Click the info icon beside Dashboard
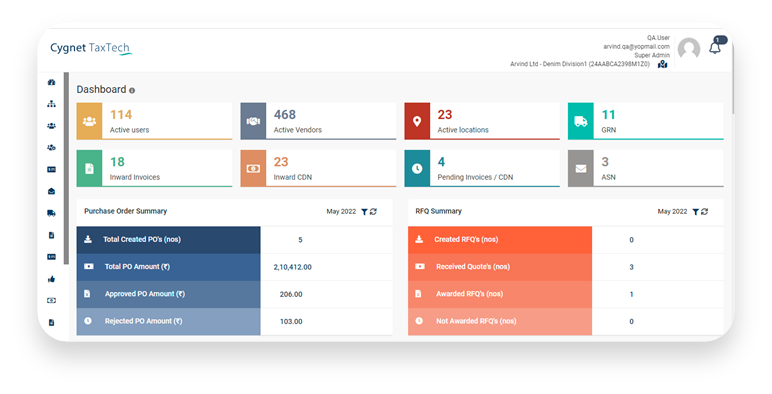Viewport: 772px width, 394px height. pos(132,90)
